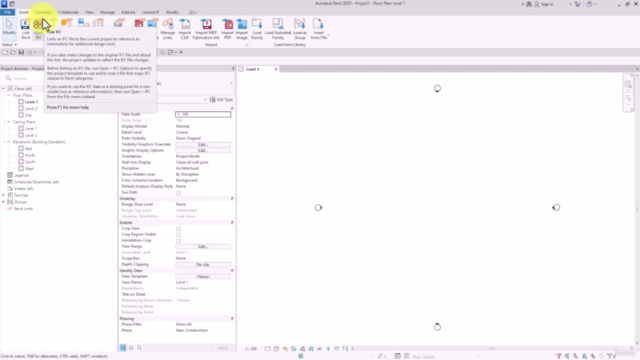This screenshot has height=360, width=640.
Task: Click the Detail Level icon in view control bar
Action: (x=267, y=349)
